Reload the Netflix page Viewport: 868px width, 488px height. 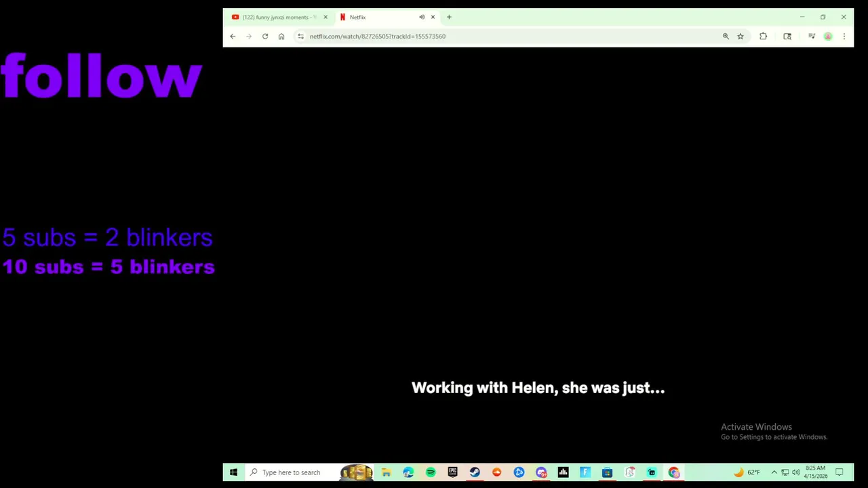(265, 37)
